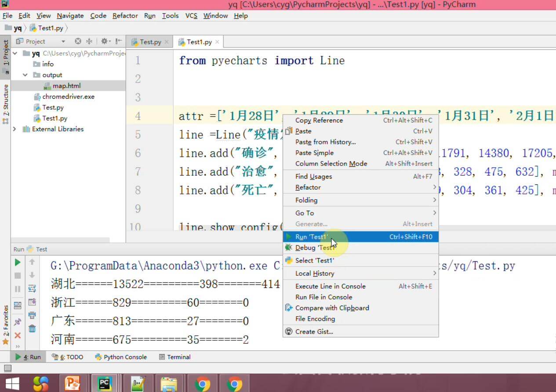556x392 pixels.
Task: Click the green Rerun button in Run panel
Action: tap(18, 262)
